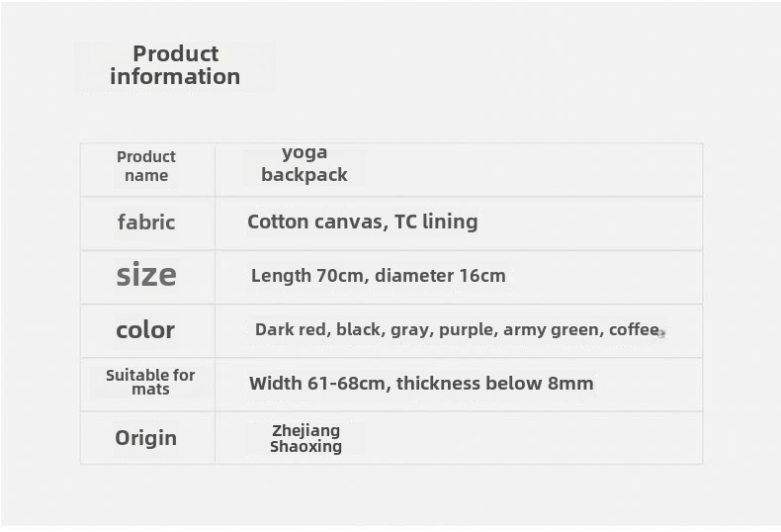Select the fabric row label
This screenshot has width=781, height=532.
(x=146, y=222)
